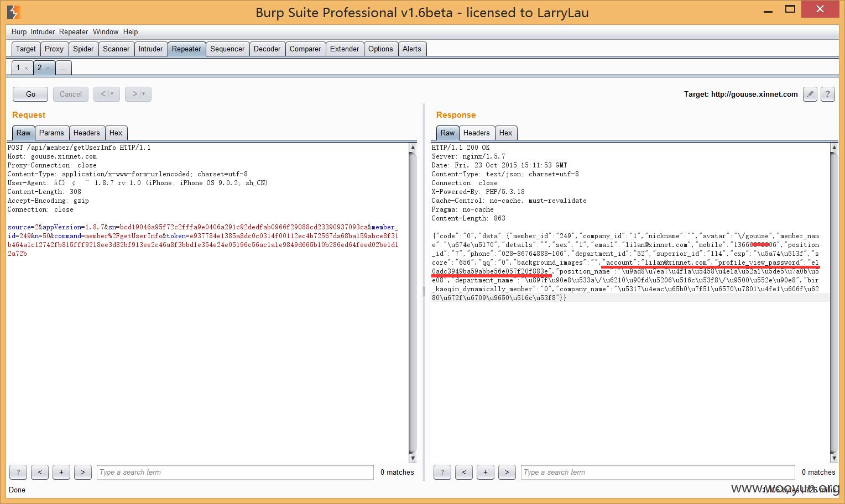Switch to the Comparer tab
Image resolution: width=845 pixels, height=504 pixels.
click(305, 49)
